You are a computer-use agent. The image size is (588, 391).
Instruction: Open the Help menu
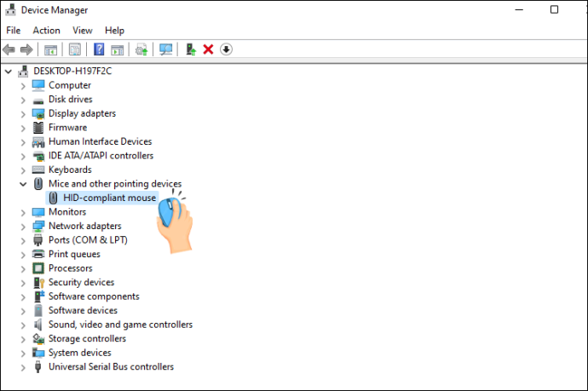pyautogui.click(x=114, y=31)
